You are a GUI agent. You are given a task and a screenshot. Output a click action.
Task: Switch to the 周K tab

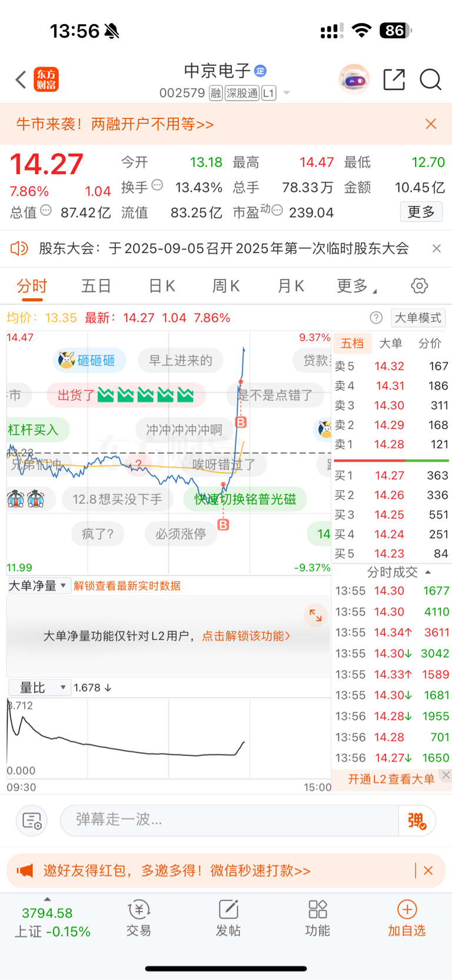[226, 287]
